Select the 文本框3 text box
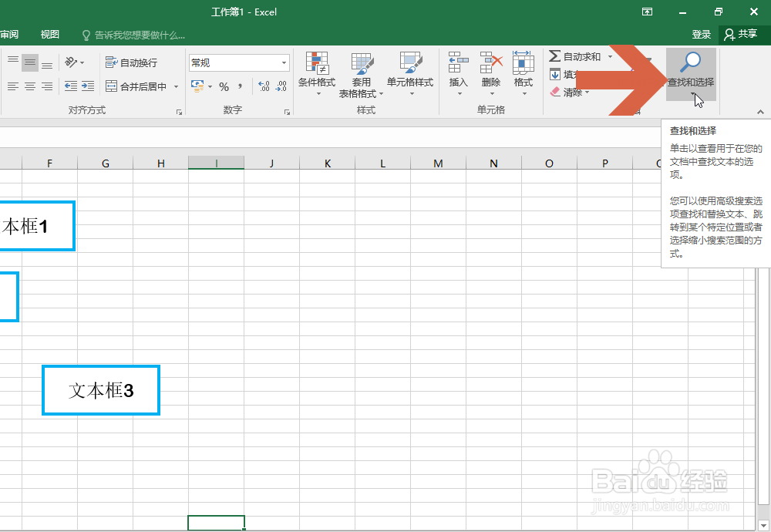Image resolution: width=771 pixels, height=532 pixels. pyautogui.click(x=101, y=390)
